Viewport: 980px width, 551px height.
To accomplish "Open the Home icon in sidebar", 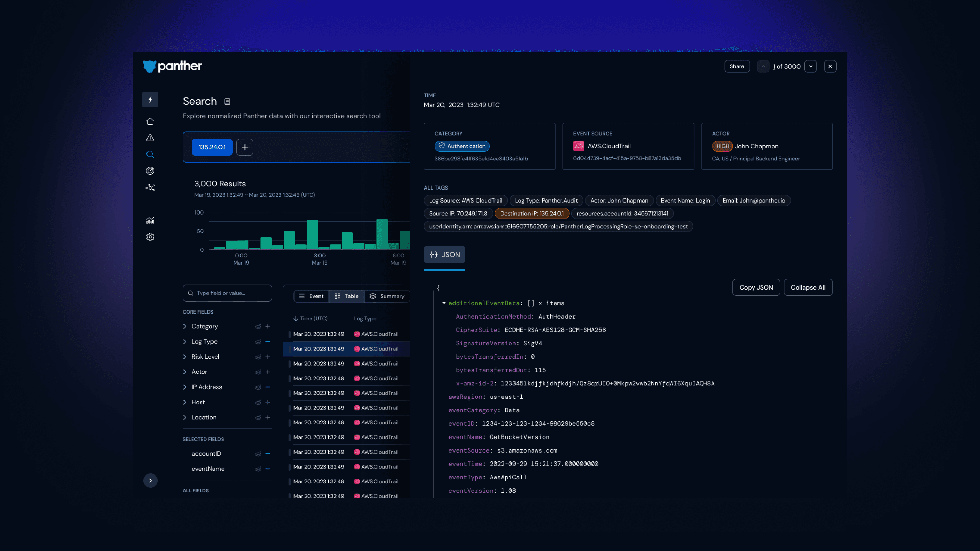I will [150, 121].
